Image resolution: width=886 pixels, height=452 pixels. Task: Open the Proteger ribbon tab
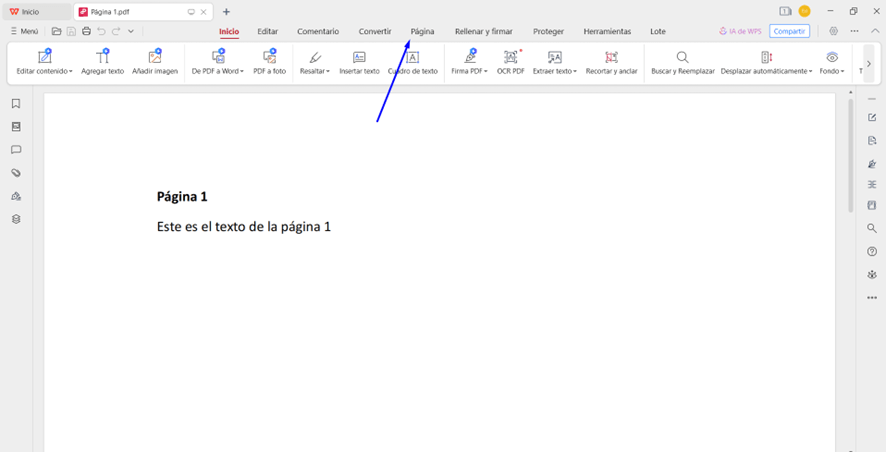pos(548,31)
